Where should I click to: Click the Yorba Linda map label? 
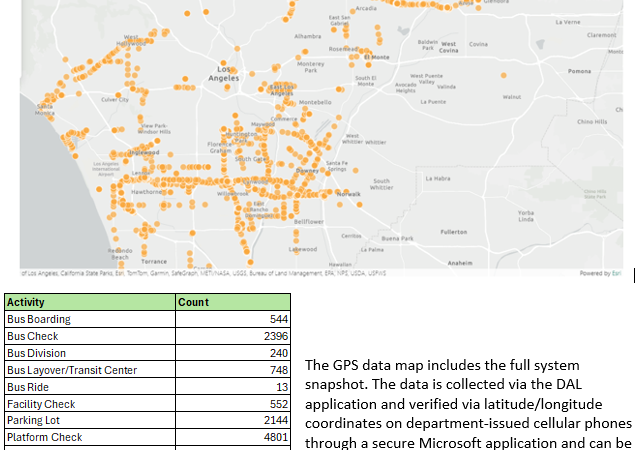click(526, 216)
